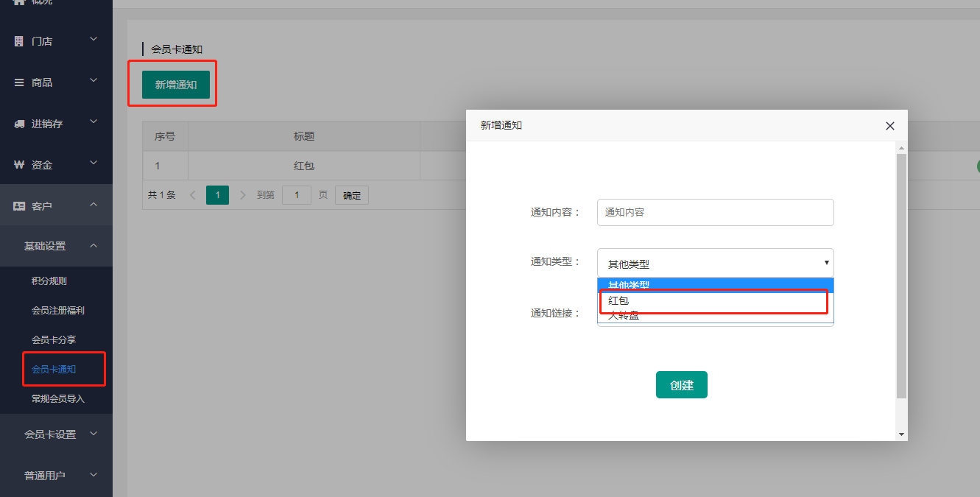Click the 商品 list icon in sidebar
980x497 pixels.
(x=19, y=82)
